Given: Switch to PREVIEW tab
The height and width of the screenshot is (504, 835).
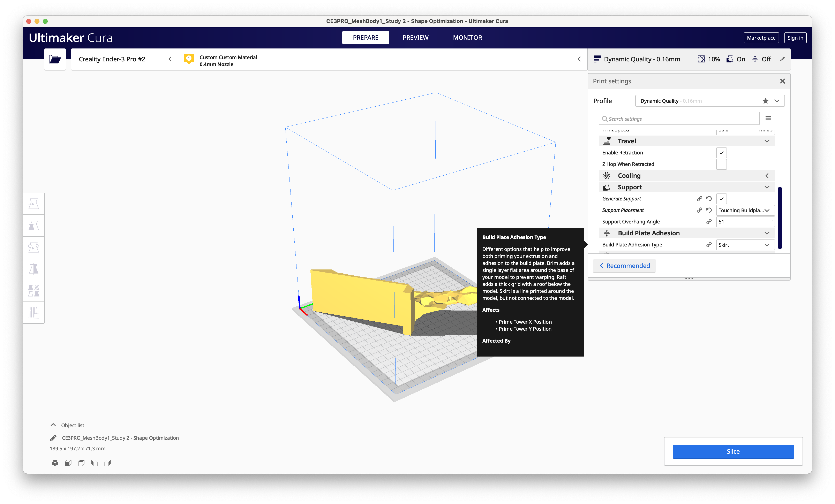Looking at the screenshot, I should click(x=416, y=38).
